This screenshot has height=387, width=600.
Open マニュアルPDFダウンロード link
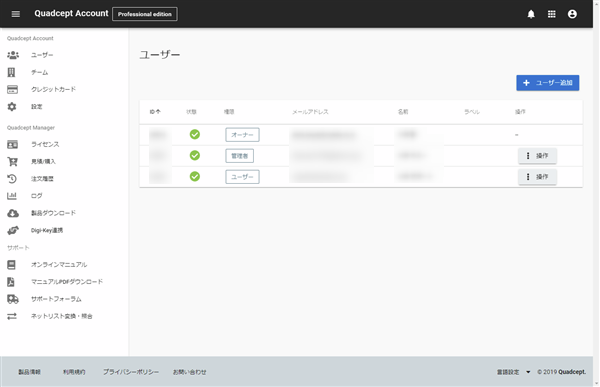tap(67, 282)
